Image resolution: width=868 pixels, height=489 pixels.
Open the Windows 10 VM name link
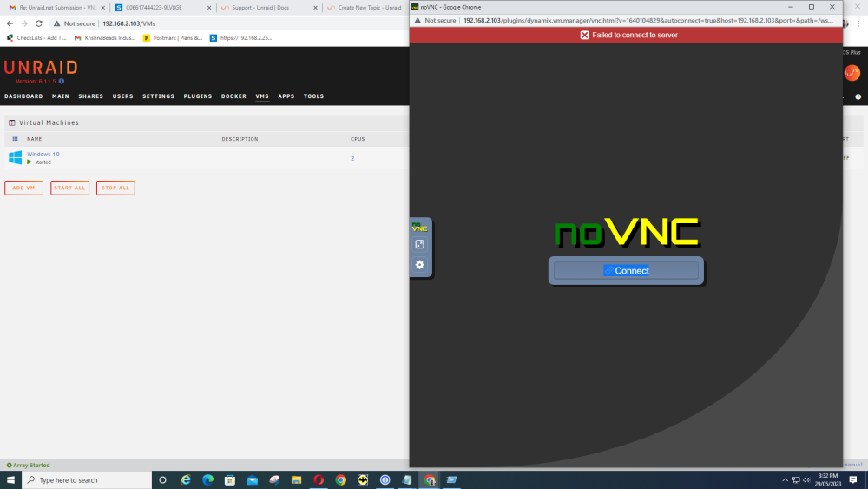[43, 154]
